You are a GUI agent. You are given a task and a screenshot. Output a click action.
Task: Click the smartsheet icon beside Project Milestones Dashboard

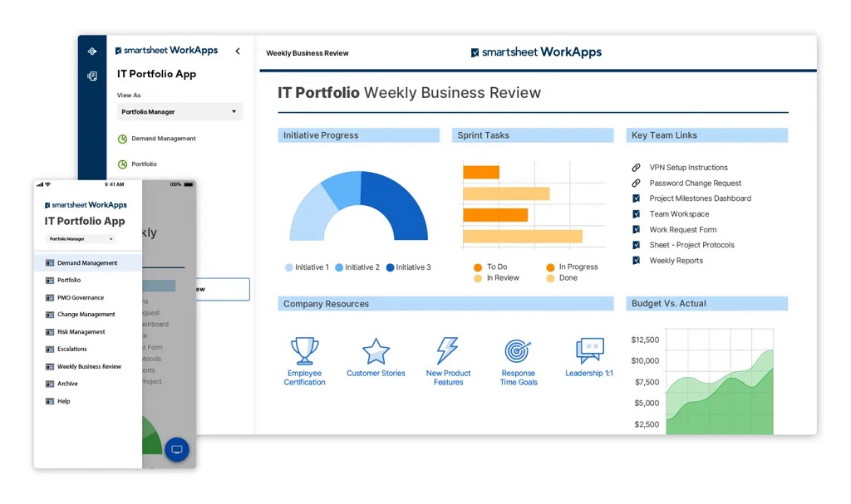click(x=636, y=198)
